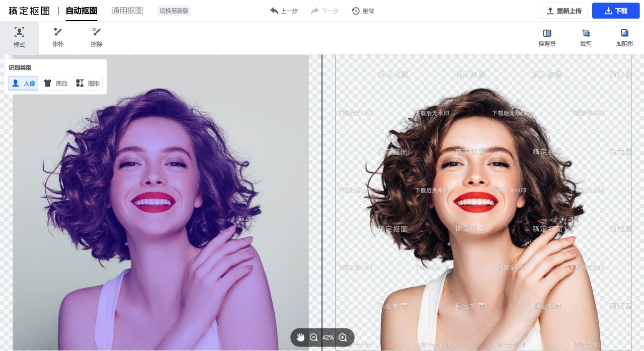Zoom in with the plus magnifier

pyautogui.click(x=343, y=337)
